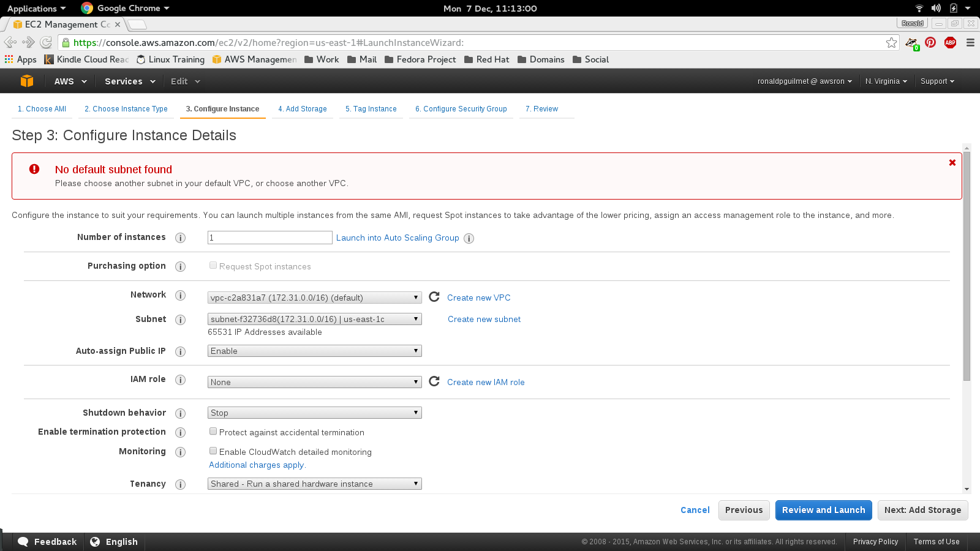This screenshot has width=980, height=551.
Task: Open the Network VPC dropdown
Action: pos(315,298)
